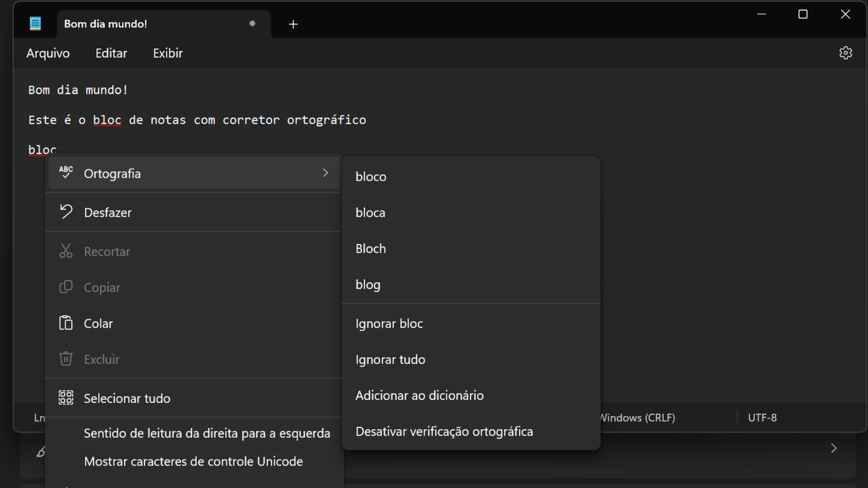This screenshot has height=488, width=868.
Task: Pick spelling suggestion bloco
Action: (471, 177)
